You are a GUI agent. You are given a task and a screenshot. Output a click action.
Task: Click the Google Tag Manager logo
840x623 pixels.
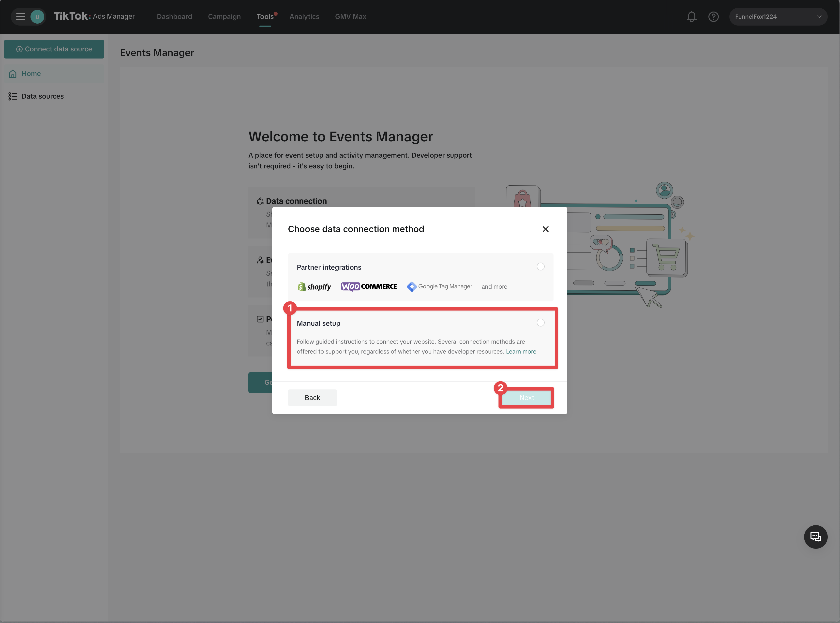tap(439, 287)
